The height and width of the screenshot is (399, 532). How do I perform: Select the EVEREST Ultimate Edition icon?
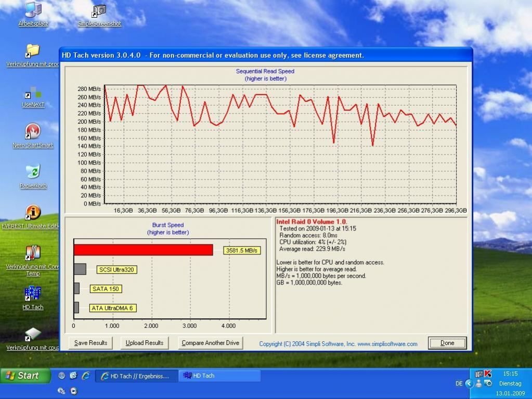click(33, 217)
